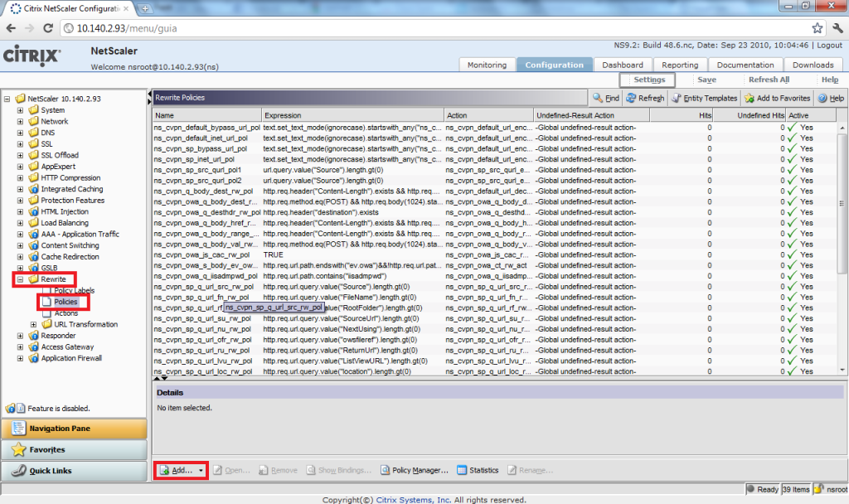The width and height of the screenshot is (849, 504).
Task: Open a new browser tab
Action: click(x=145, y=8)
